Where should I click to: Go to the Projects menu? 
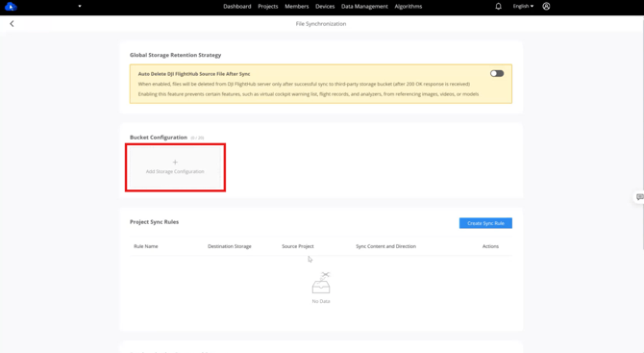[x=268, y=6]
